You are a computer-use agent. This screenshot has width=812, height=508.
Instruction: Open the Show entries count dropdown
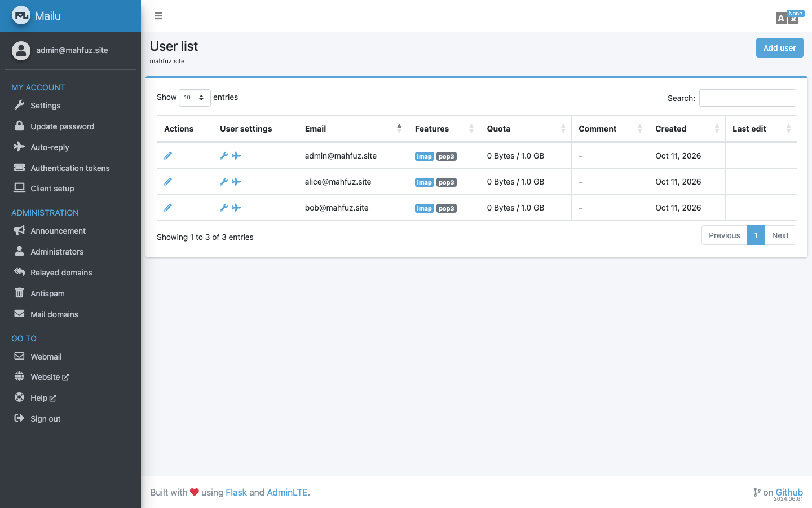195,98
